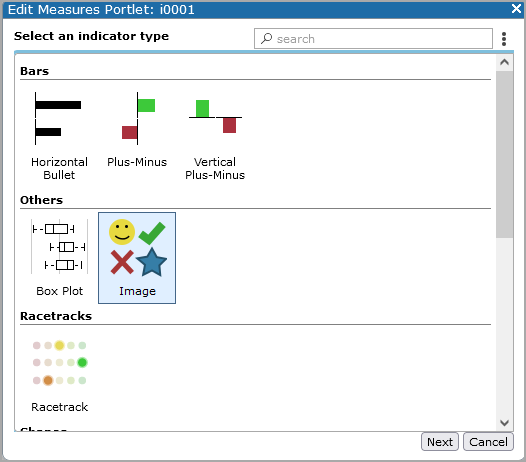Click the Others section heading
The width and height of the screenshot is (526, 462).
pos(41,200)
